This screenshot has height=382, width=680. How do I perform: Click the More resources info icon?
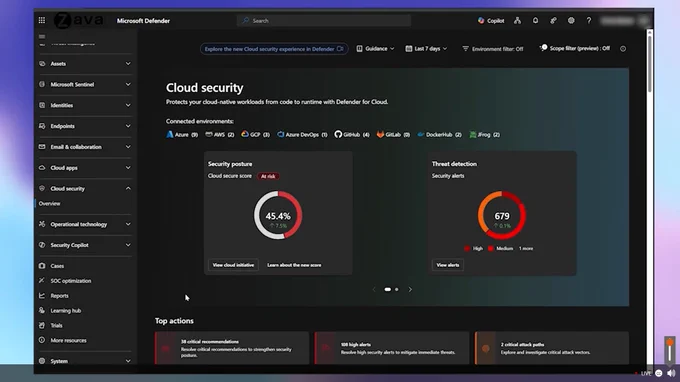tap(42, 340)
